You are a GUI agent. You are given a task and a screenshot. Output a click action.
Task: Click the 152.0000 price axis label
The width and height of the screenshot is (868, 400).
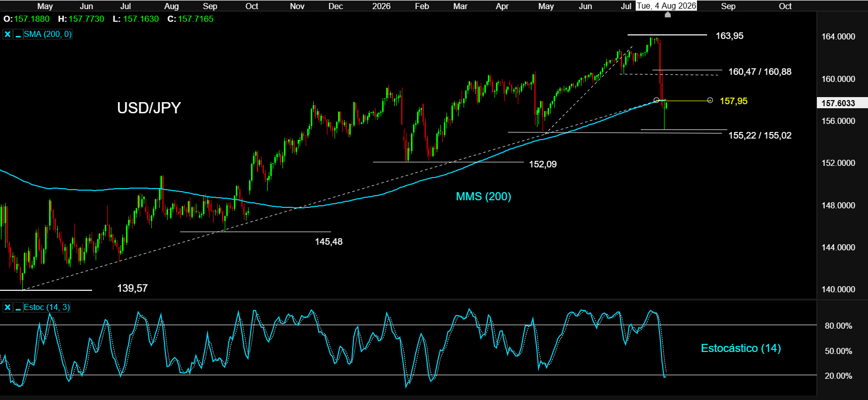(x=838, y=163)
